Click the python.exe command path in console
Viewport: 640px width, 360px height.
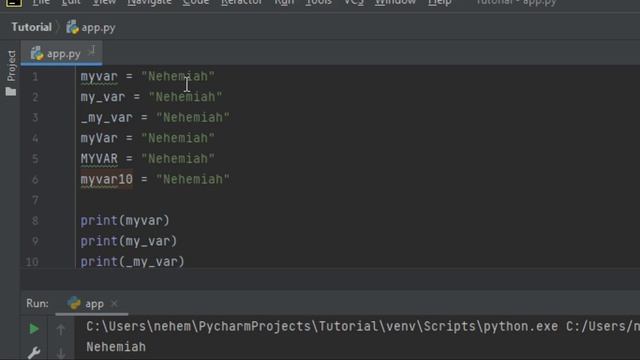[322, 327]
